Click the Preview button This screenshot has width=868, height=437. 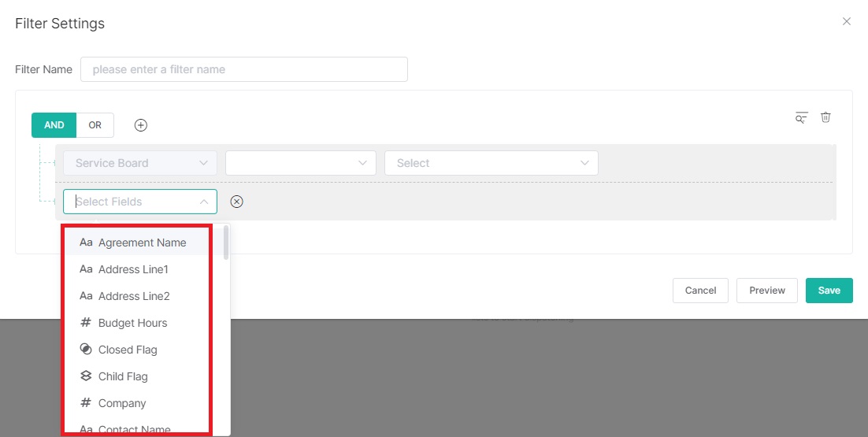(766, 291)
